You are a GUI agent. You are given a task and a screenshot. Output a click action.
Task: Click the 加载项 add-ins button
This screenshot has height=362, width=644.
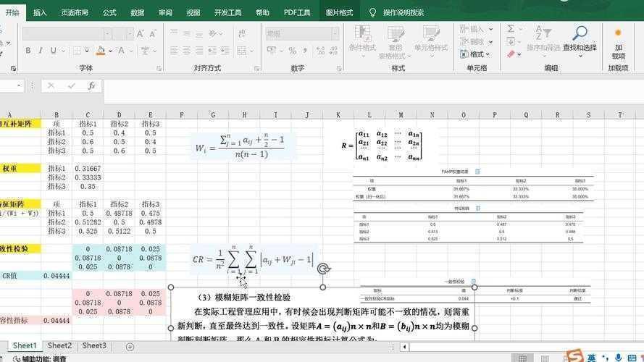click(x=618, y=43)
